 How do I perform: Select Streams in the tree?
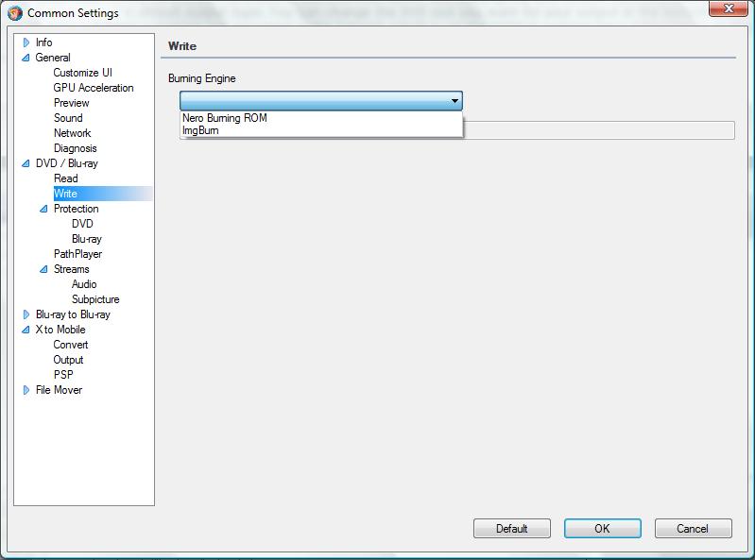(71, 269)
